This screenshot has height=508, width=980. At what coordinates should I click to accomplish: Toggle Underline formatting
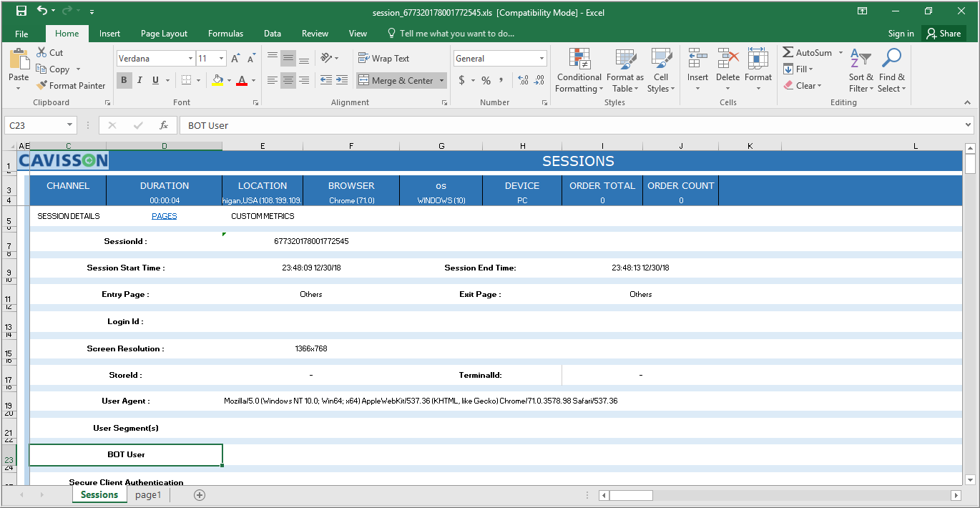pos(155,81)
